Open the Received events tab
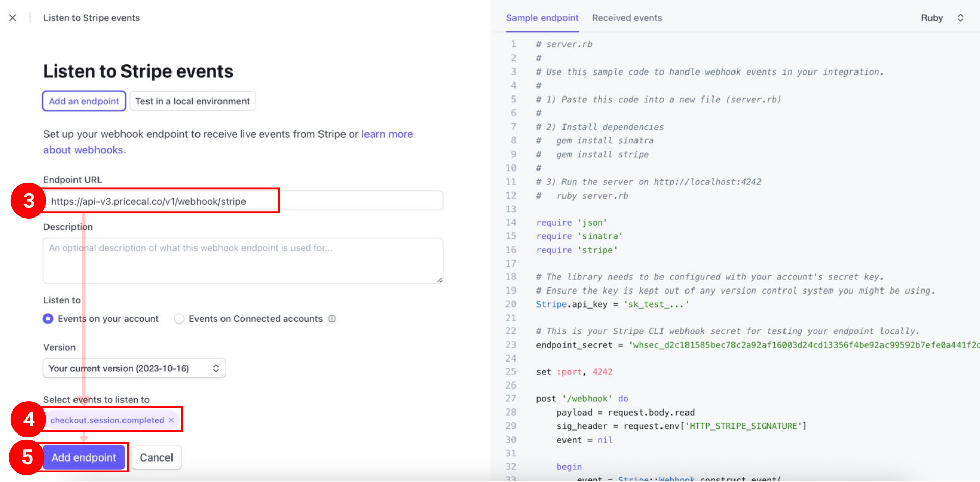This screenshot has height=482, width=980. [x=627, y=18]
